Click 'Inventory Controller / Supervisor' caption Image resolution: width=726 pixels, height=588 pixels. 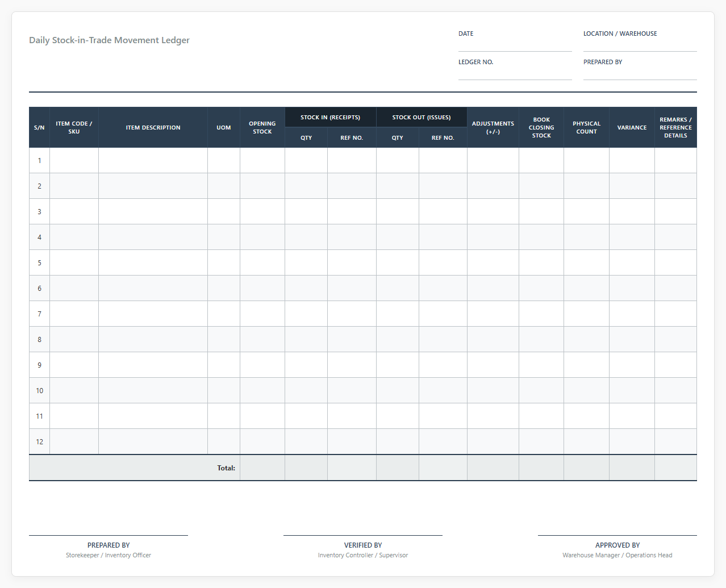(x=363, y=555)
